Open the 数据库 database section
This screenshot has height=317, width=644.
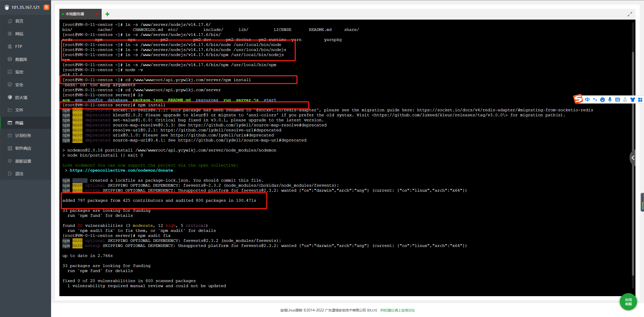pos(21,59)
